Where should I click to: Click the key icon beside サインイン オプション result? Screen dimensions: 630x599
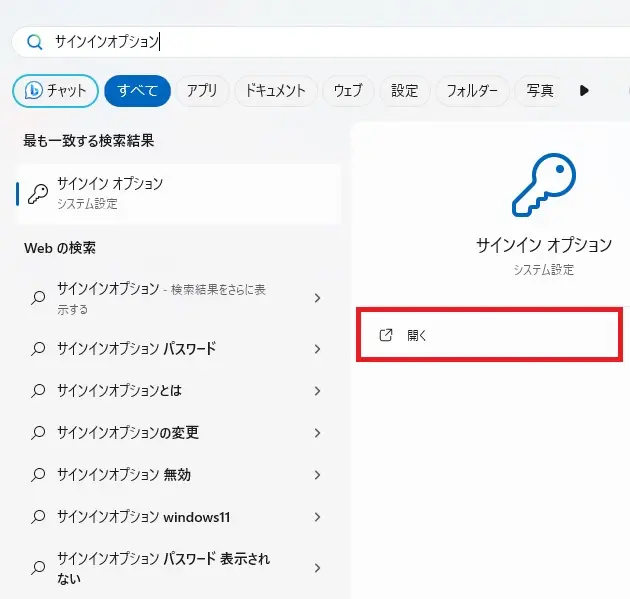38,193
